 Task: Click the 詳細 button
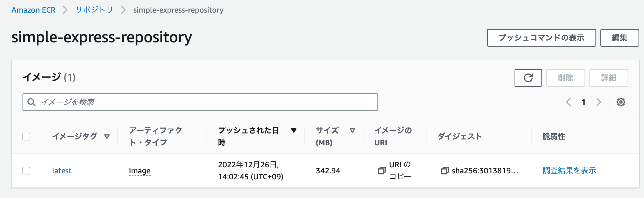click(609, 78)
